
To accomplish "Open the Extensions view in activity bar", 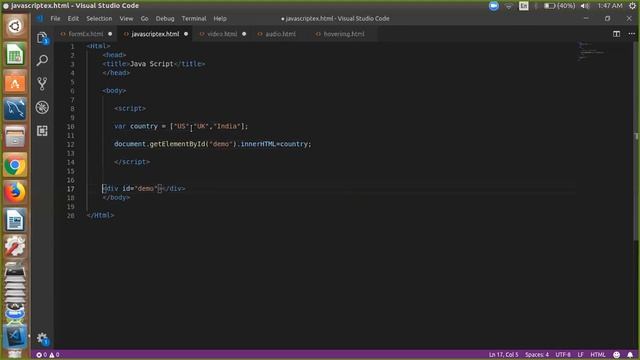I will tap(42, 131).
